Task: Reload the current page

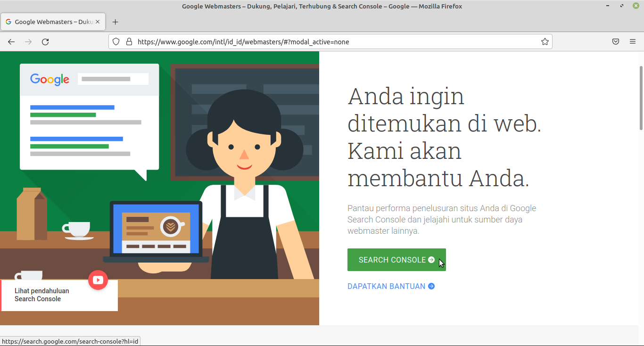Action: point(45,42)
